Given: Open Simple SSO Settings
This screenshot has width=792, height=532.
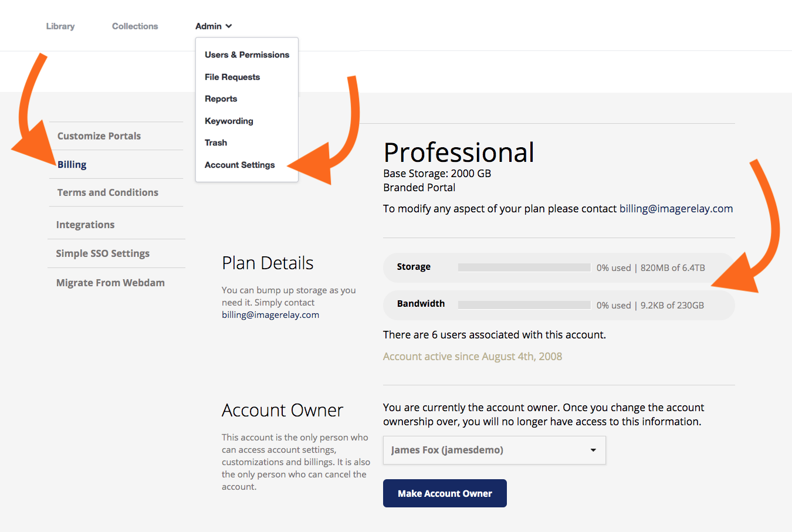Looking at the screenshot, I should click(103, 253).
